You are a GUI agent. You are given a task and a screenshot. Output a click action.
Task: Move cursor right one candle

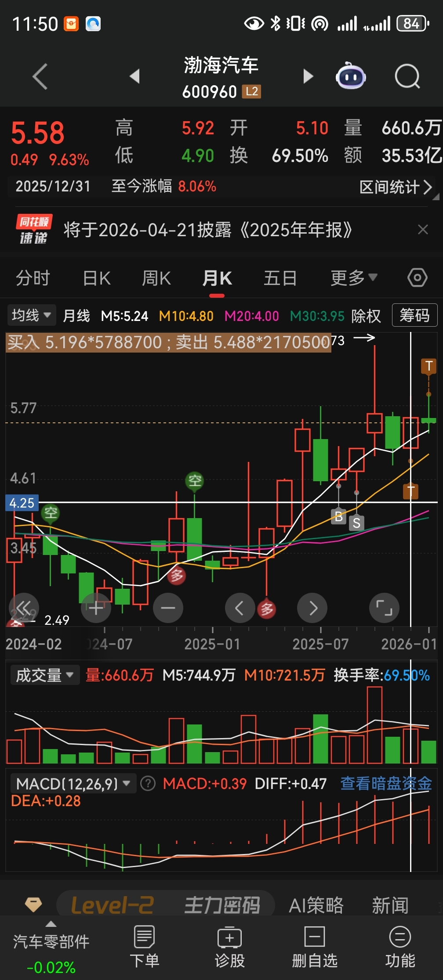(312, 608)
